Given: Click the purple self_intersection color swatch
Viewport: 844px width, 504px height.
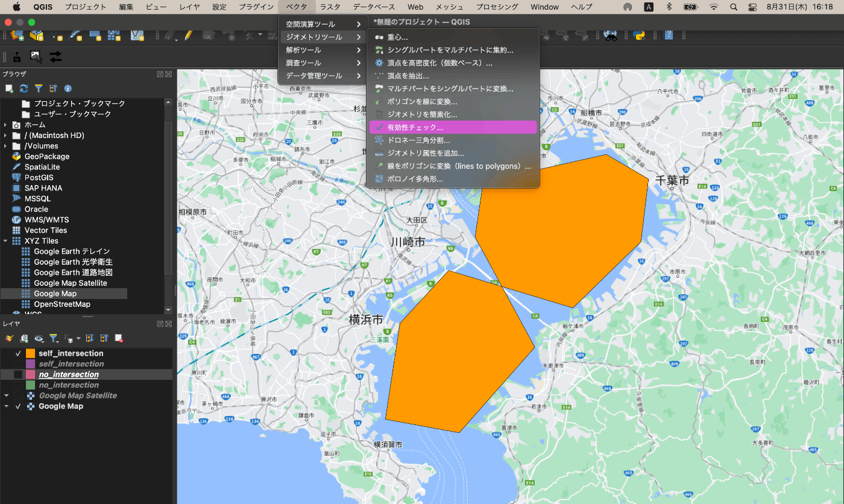Looking at the screenshot, I should click(31, 364).
